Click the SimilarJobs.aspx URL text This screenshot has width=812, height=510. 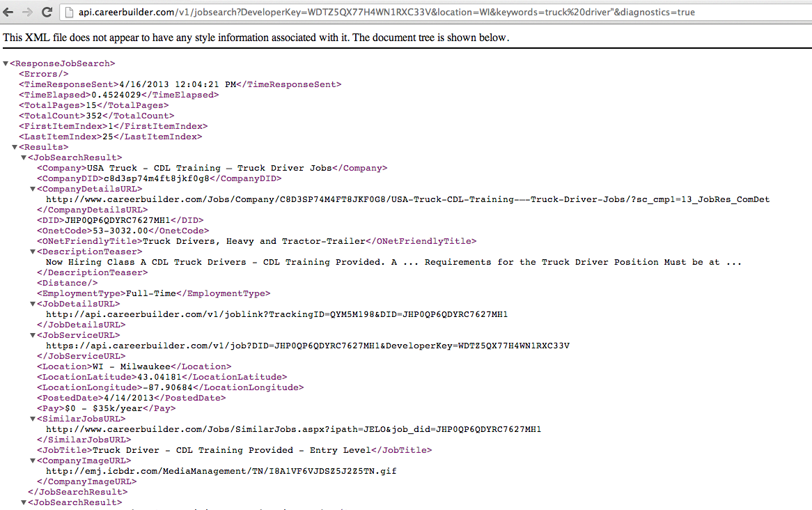click(x=293, y=429)
